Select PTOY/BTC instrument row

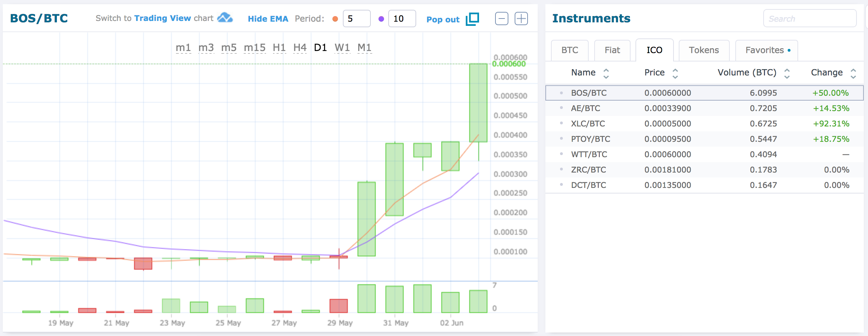pyautogui.click(x=705, y=139)
